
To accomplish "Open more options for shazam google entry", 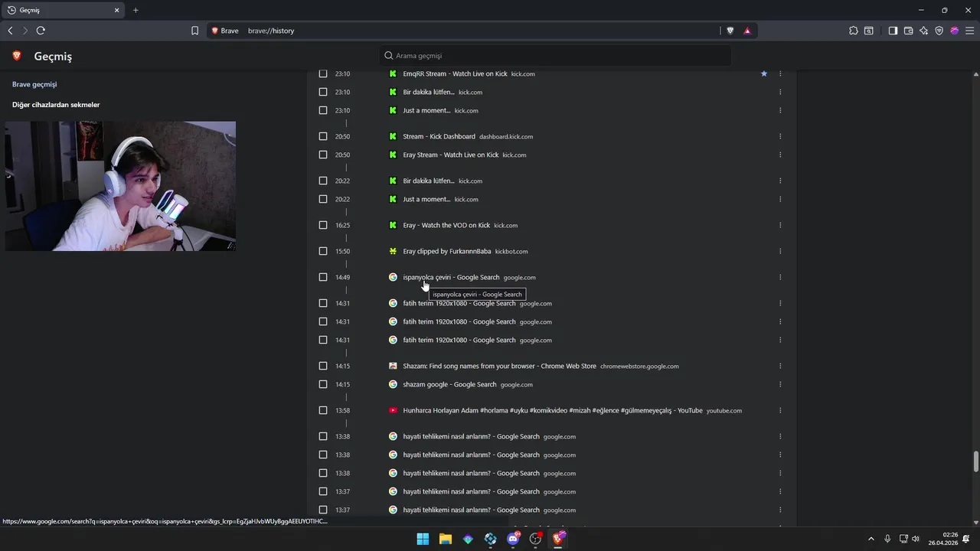I will point(780,384).
